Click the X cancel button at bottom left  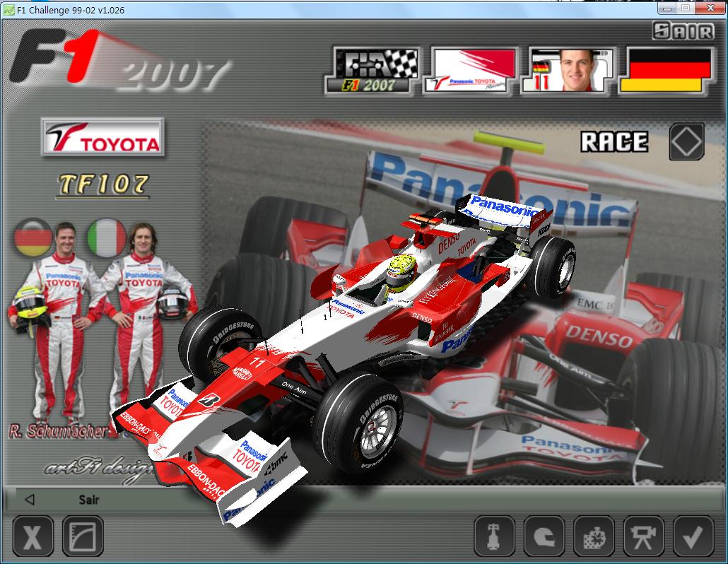pyautogui.click(x=33, y=536)
